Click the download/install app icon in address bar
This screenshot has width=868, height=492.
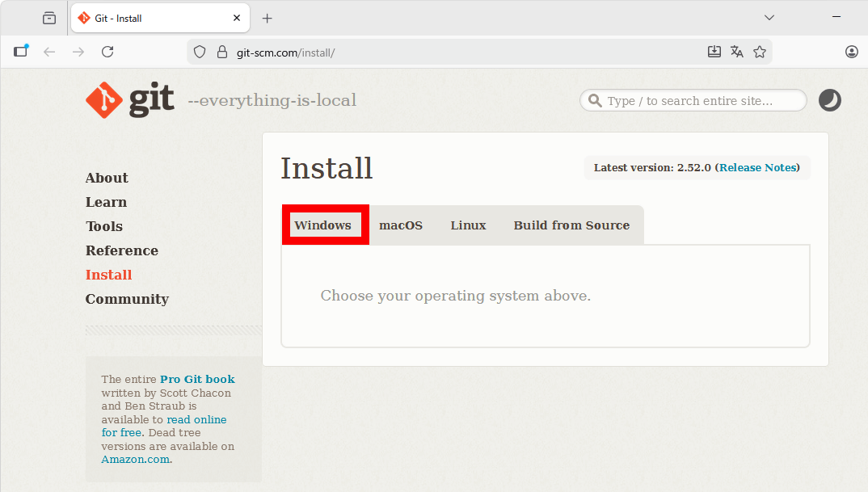[x=714, y=52]
